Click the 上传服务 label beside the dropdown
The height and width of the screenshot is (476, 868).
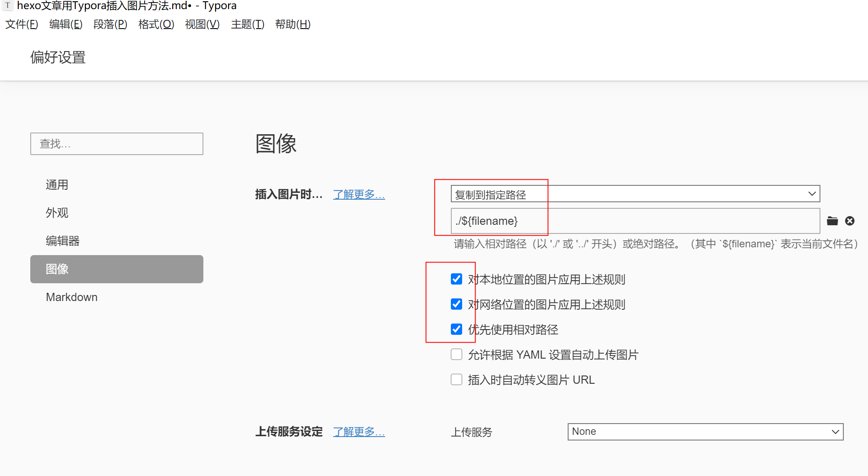point(472,432)
